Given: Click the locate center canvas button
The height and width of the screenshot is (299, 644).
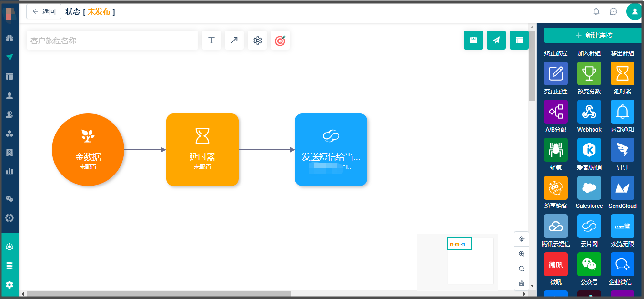Looking at the screenshot, I should click(x=522, y=239).
